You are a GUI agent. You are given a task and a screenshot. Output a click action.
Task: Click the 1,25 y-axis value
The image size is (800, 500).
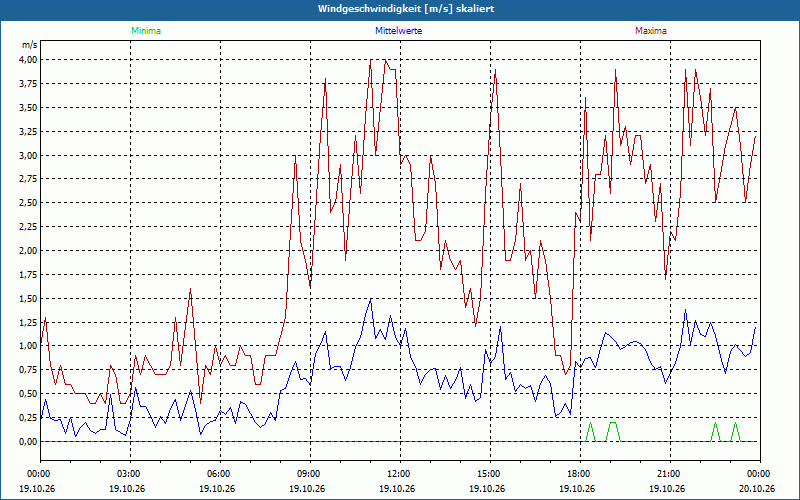click(28, 322)
